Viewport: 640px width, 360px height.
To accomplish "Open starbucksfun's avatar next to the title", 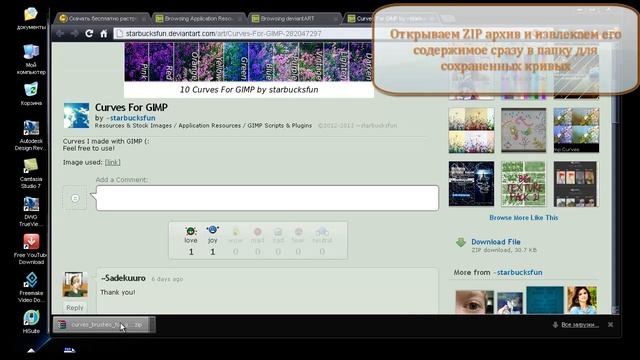I will (x=76, y=116).
